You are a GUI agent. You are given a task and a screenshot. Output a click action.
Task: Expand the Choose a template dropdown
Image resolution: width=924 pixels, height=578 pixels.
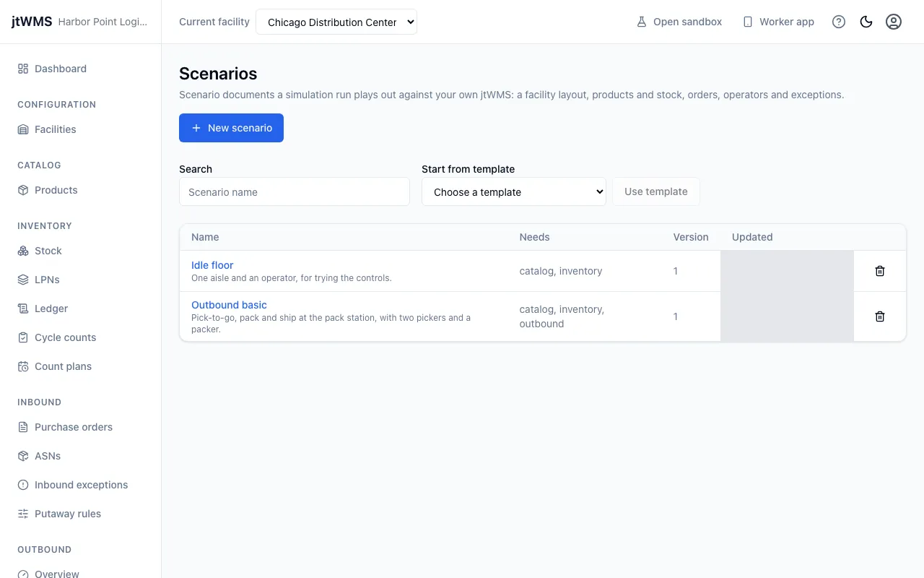[x=514, y=191]
